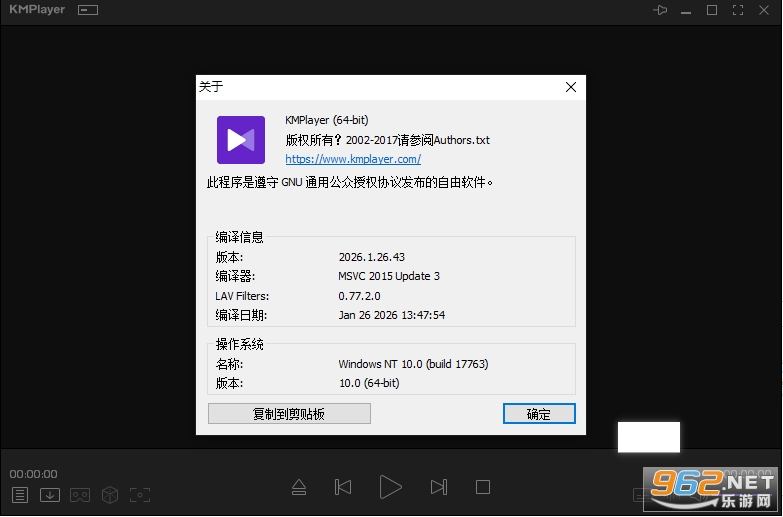Skip to the next track
The height and width of the screenshot is (517, 783).
(438, 487)
